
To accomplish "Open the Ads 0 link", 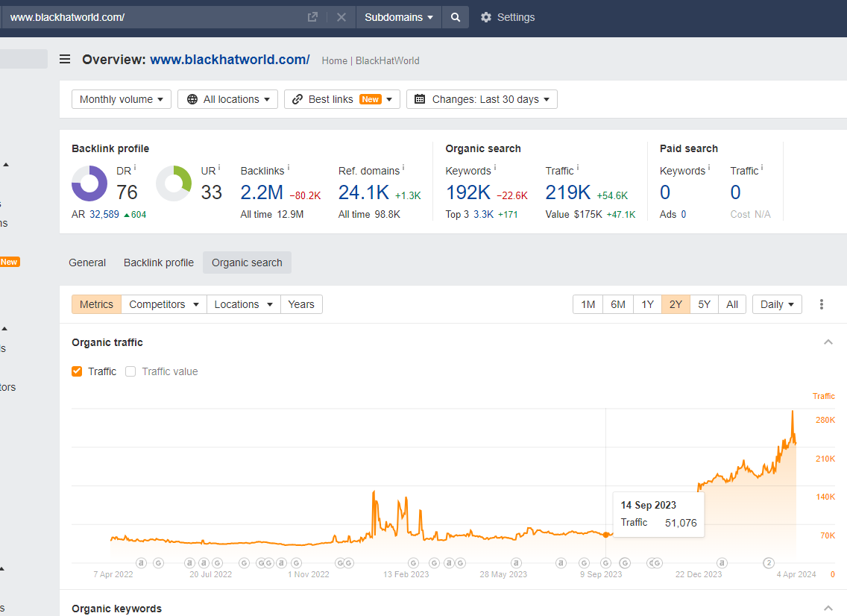I will (683, 215).
